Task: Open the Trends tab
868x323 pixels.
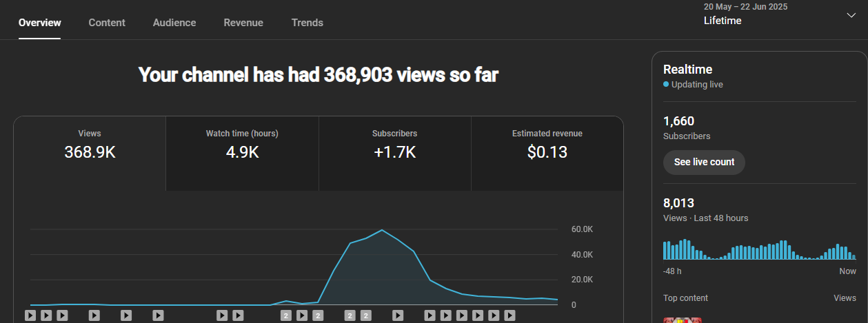Action: pos(307,22)
